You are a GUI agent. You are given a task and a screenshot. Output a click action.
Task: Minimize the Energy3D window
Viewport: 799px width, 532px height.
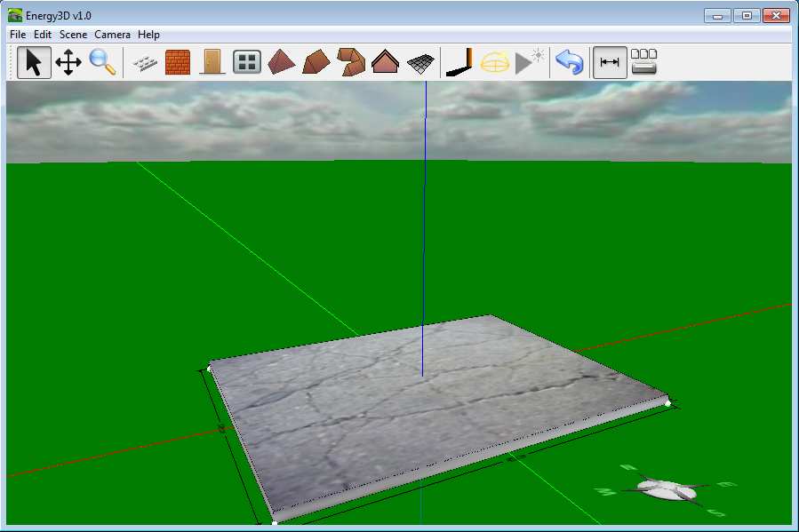tap(718, 16)
